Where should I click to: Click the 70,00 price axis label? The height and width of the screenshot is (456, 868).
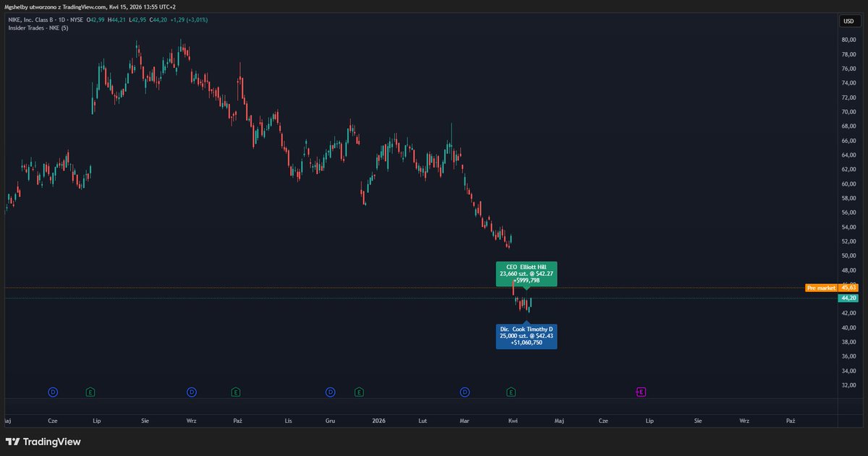tap(848, 111)
